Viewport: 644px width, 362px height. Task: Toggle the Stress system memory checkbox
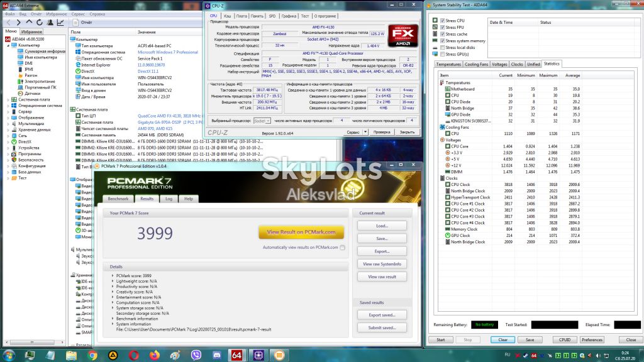click(442, 41)
